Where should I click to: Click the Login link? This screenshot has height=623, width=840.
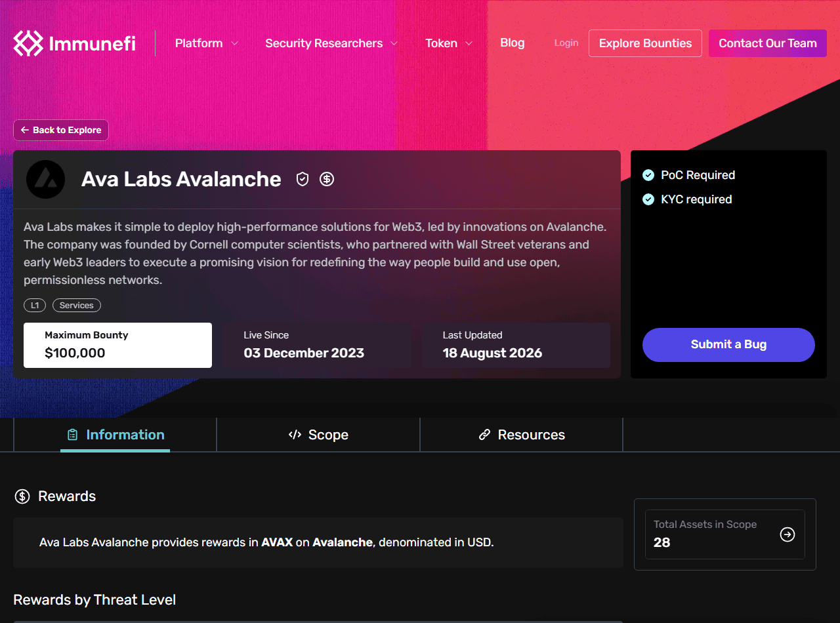566,43
